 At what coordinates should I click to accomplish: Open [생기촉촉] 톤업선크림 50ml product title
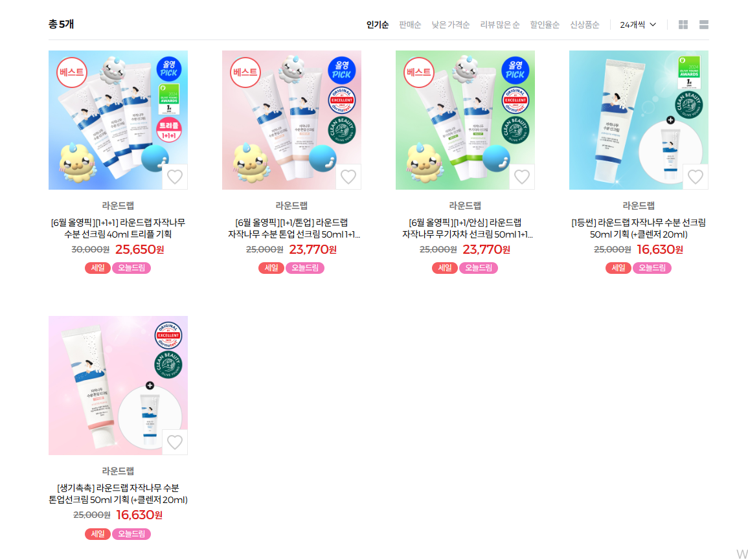point(118,494)
